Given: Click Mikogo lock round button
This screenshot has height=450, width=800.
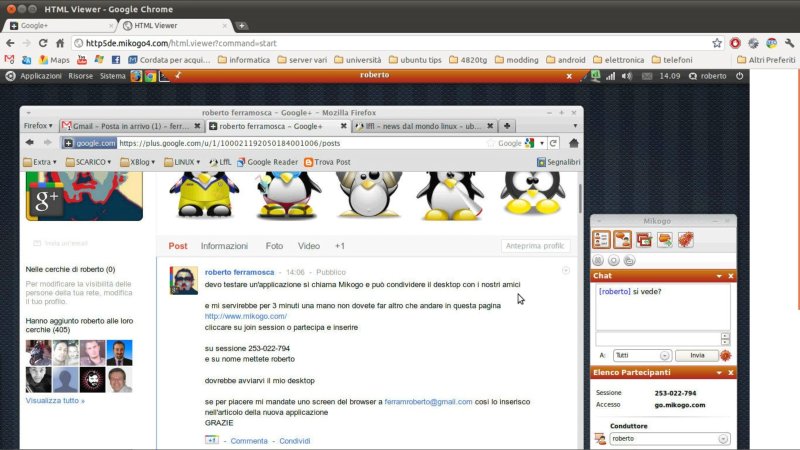Looking at the screenshot, I should 630,260.
